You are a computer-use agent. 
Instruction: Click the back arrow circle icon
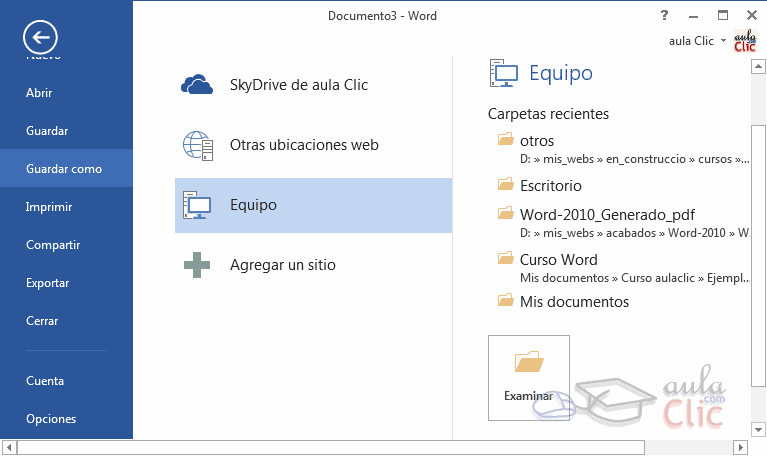[40, 38]
